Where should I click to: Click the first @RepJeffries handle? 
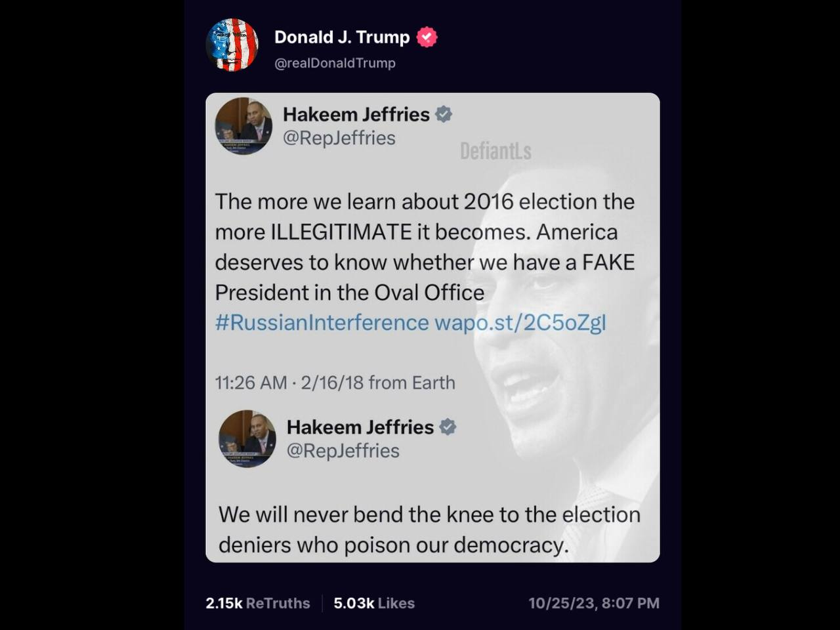point(339,138)
